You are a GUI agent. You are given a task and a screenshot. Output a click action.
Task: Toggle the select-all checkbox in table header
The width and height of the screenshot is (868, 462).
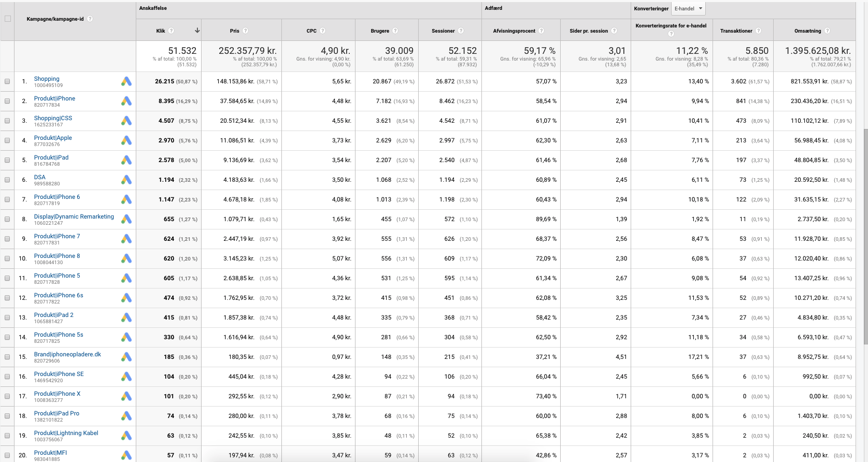[x=7, y=19]
